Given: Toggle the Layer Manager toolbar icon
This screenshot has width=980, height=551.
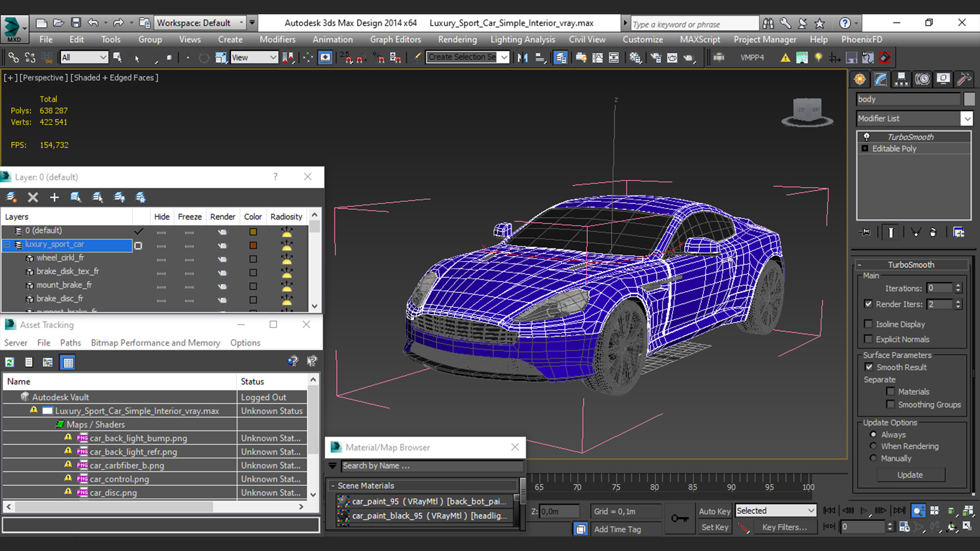Looking at the screenshot, I should tap(560, 58).
